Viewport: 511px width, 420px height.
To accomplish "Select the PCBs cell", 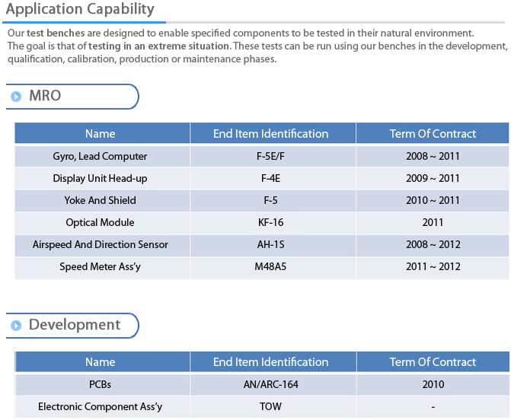I will (x=102, y=385).
